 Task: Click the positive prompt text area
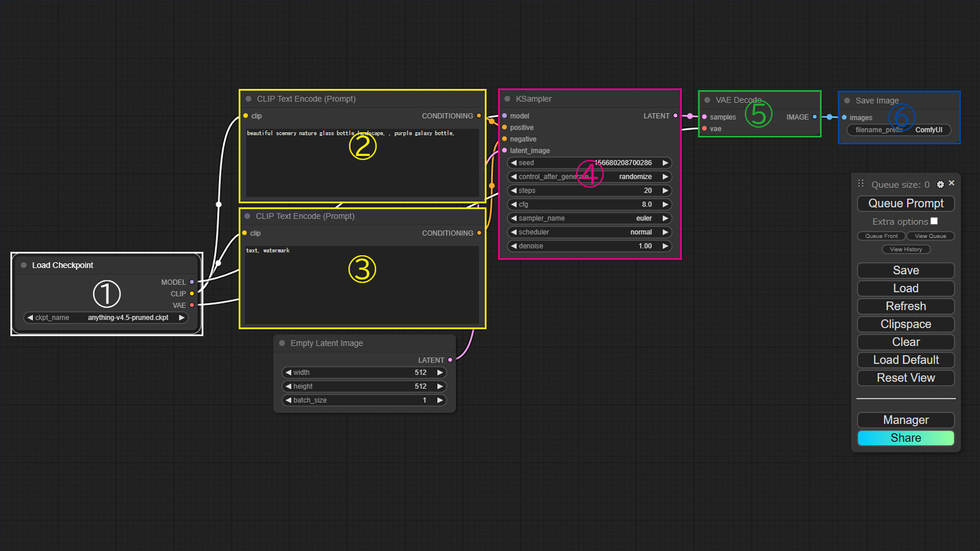362,163
